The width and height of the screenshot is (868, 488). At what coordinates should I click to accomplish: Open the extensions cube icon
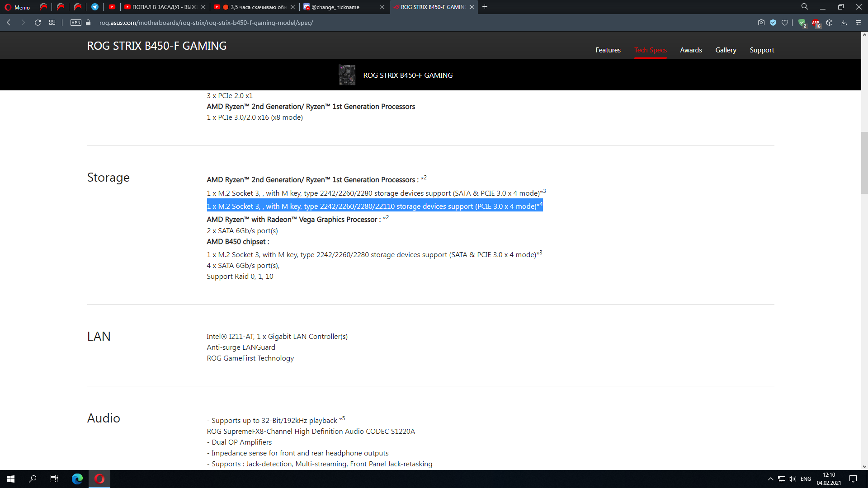[x=830, y=23]
